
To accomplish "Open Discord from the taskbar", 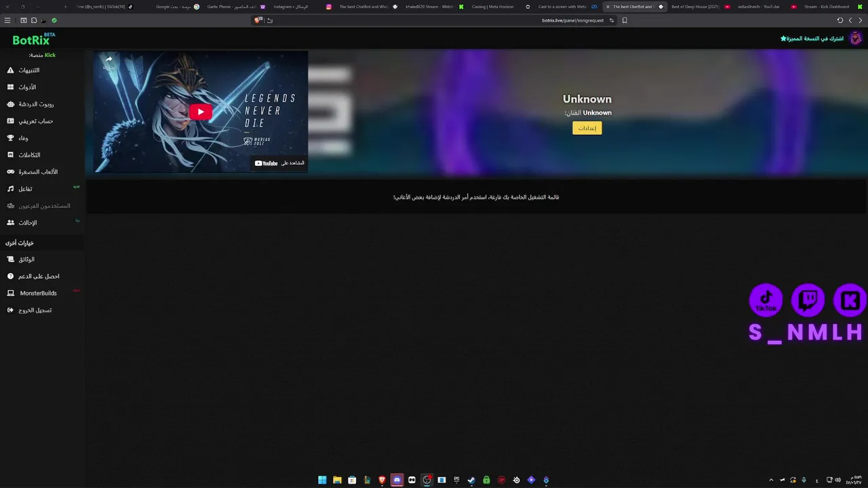I will [x=397, y=480].
